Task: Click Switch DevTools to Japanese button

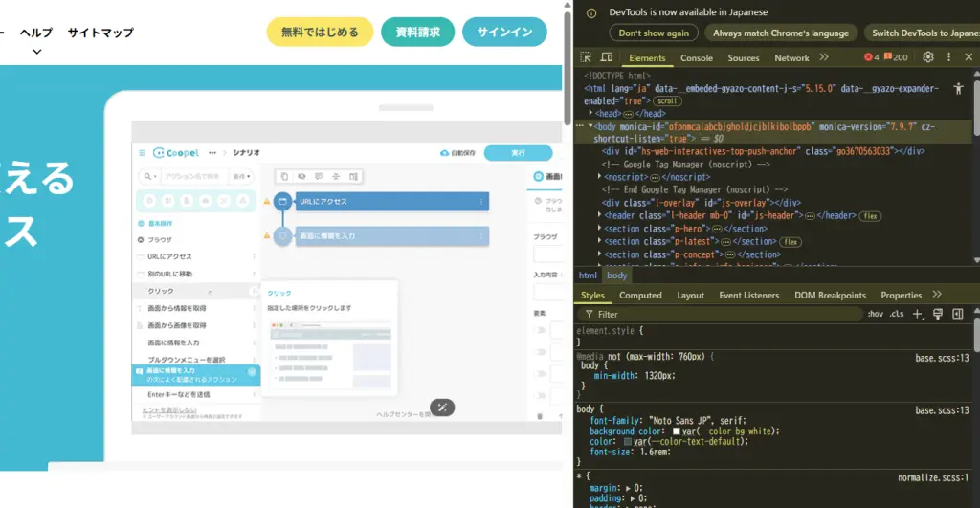Action: tap(923, 33)
